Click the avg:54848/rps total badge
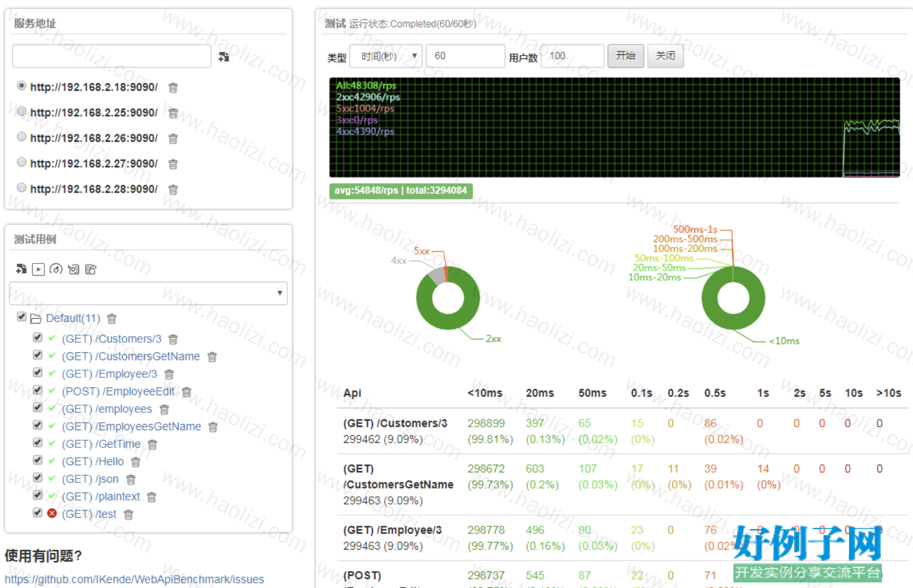 401,191
